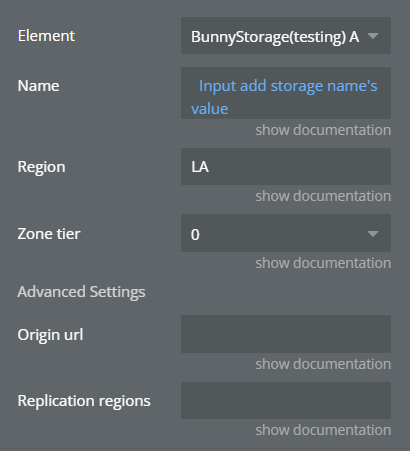This screenshot has height=451, width=410.
Task: Click the Region label
Action: (x=41, y=167)
